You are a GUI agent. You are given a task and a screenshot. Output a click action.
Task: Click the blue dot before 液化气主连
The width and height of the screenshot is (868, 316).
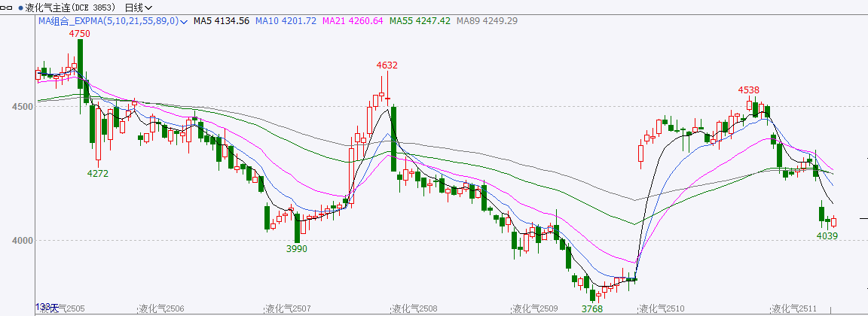click(x=20, y=8)
